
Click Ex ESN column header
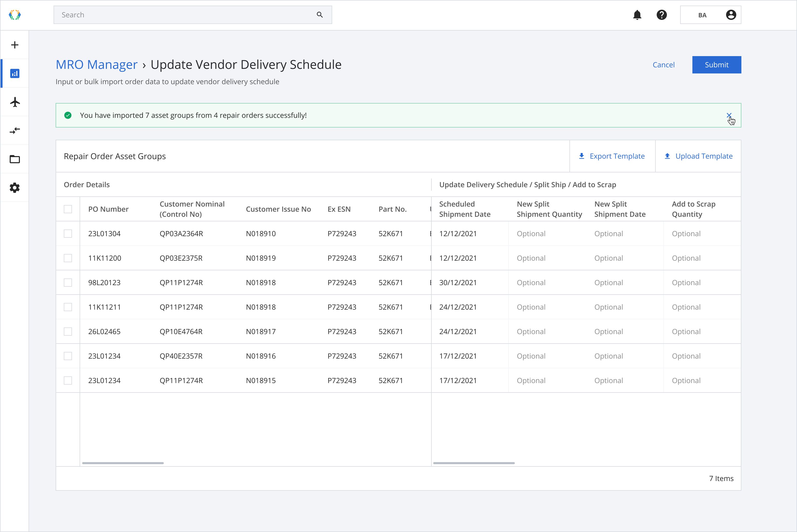[339, 209]
